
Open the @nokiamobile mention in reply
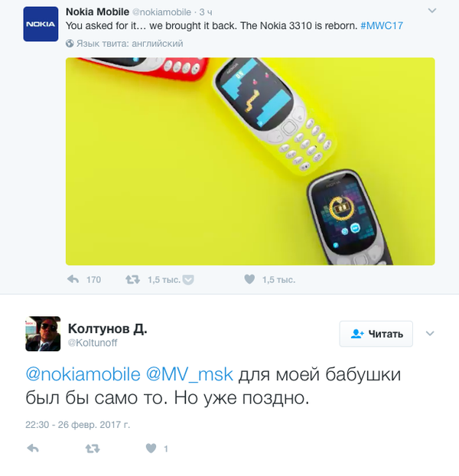point(83,374)
